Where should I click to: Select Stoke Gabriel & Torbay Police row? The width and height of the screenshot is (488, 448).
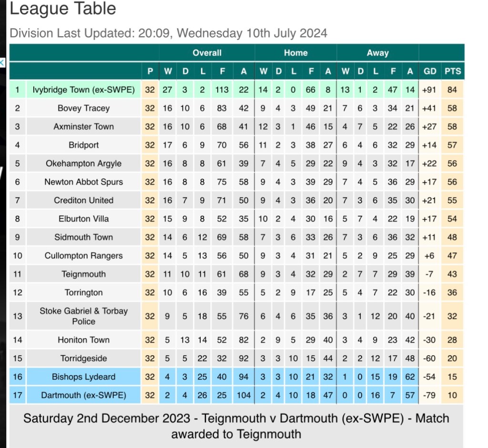[x=83, y=316]
